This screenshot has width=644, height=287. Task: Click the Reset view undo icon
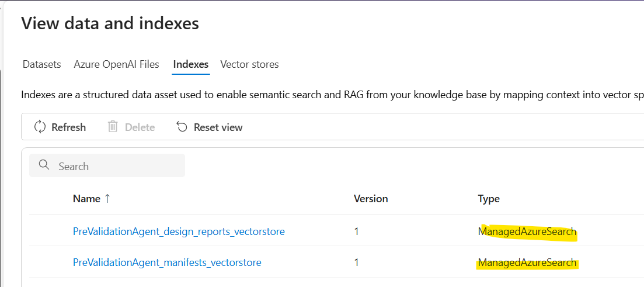point(182,127)
